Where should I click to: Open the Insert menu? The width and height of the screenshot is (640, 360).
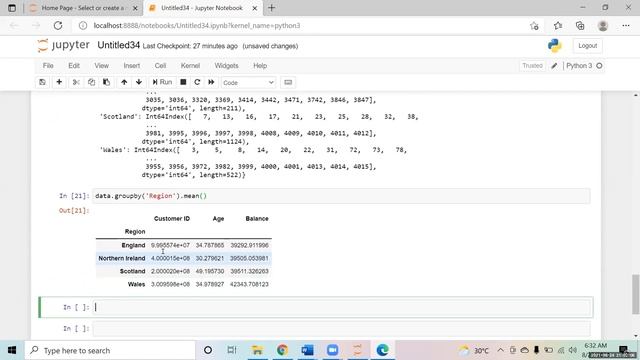pyautogui.click(x=132, y=66)
